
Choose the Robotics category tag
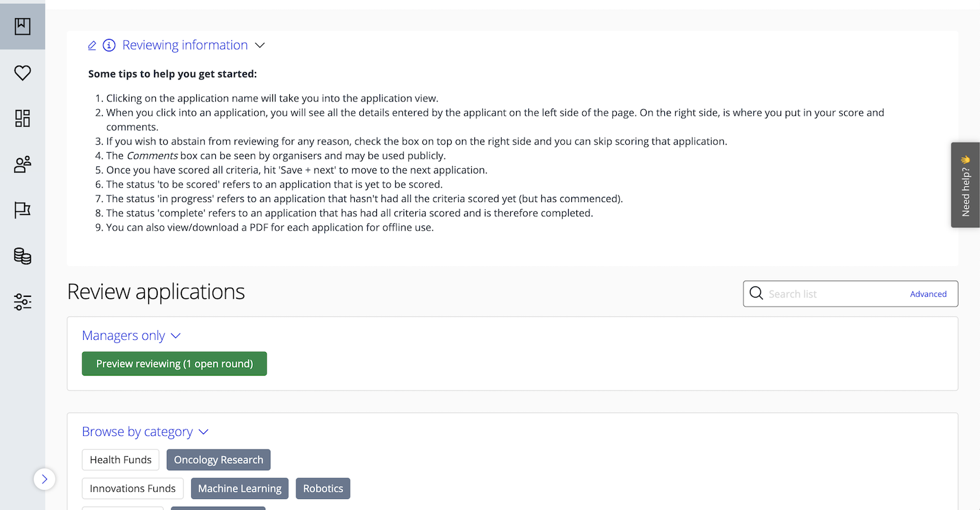323,489
